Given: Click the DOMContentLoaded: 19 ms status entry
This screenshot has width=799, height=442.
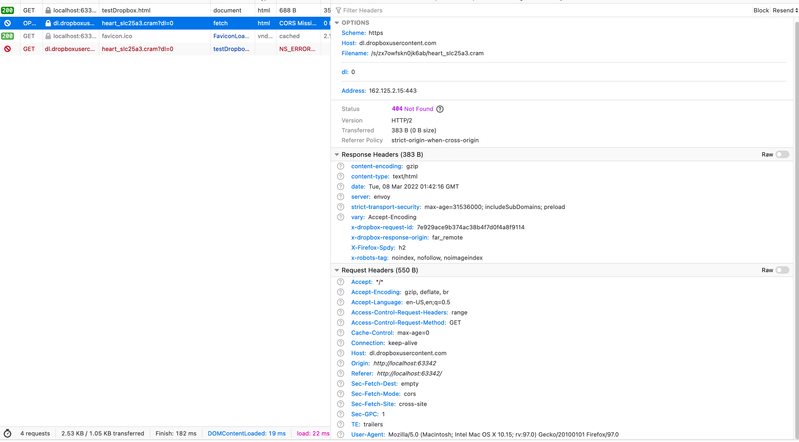Looking at the screenshot, I should 247,433.
